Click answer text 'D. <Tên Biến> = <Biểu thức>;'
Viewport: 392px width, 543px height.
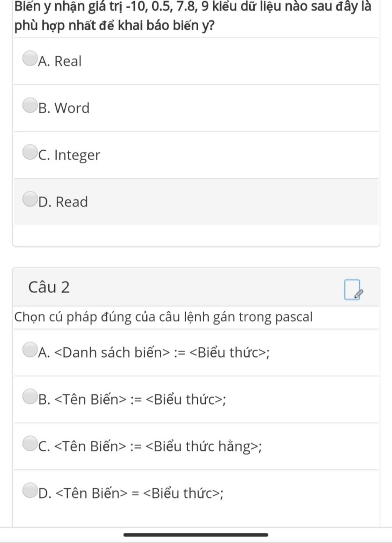[131, 493]
